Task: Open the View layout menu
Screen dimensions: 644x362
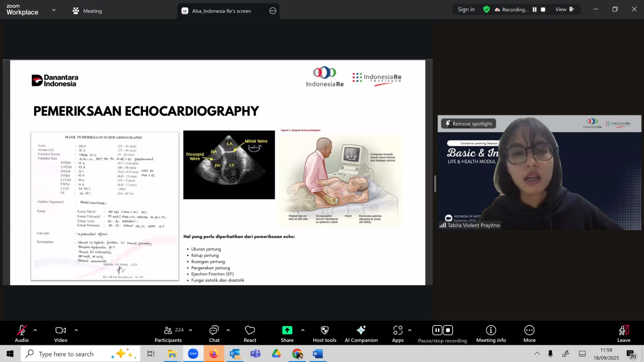Action: [x=564, y=10]
